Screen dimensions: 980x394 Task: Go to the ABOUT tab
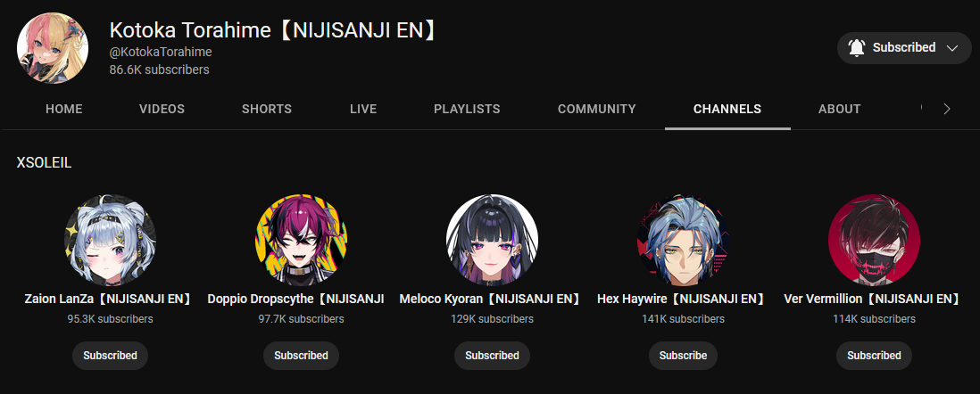839,110
